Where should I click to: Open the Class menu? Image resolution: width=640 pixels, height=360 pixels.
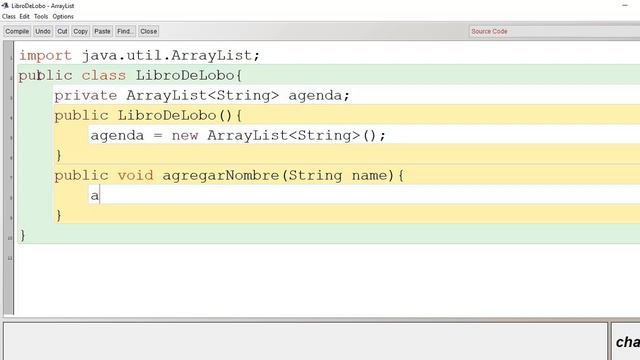click(x=9, y=16)
